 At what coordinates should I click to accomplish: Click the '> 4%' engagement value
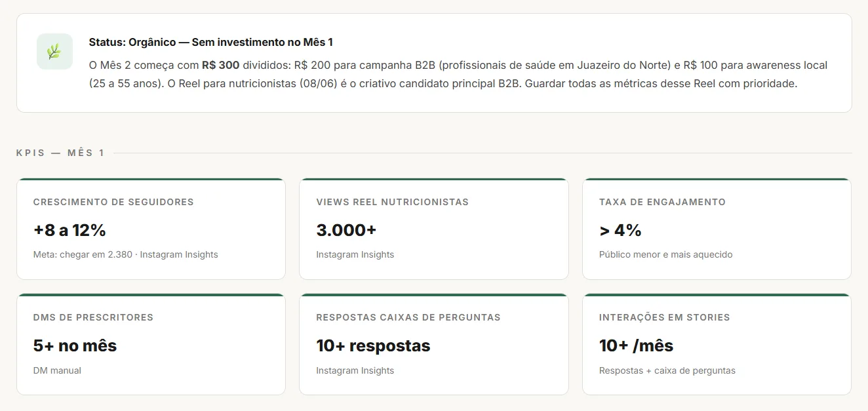620,230
